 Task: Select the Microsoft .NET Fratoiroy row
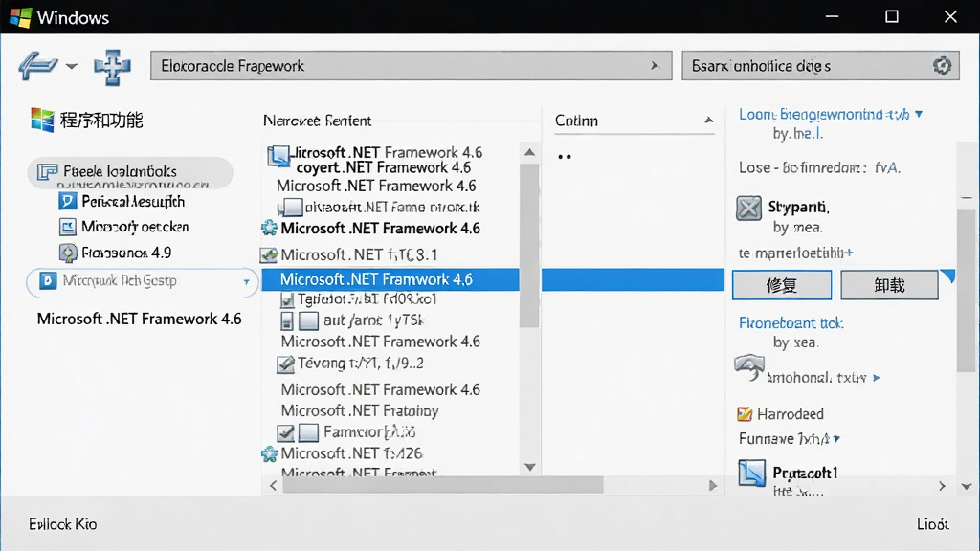click(360, 411)
